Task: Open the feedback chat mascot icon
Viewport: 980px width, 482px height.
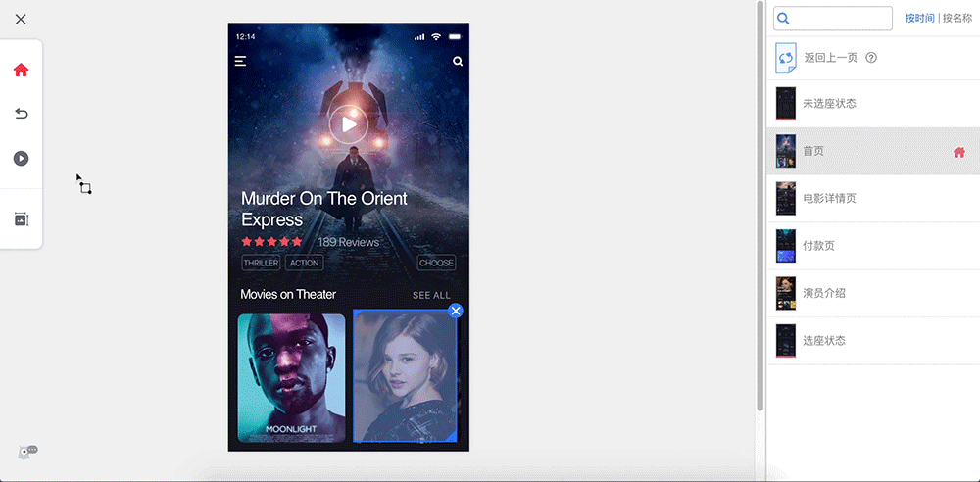Action: click(x=27, y=452)
